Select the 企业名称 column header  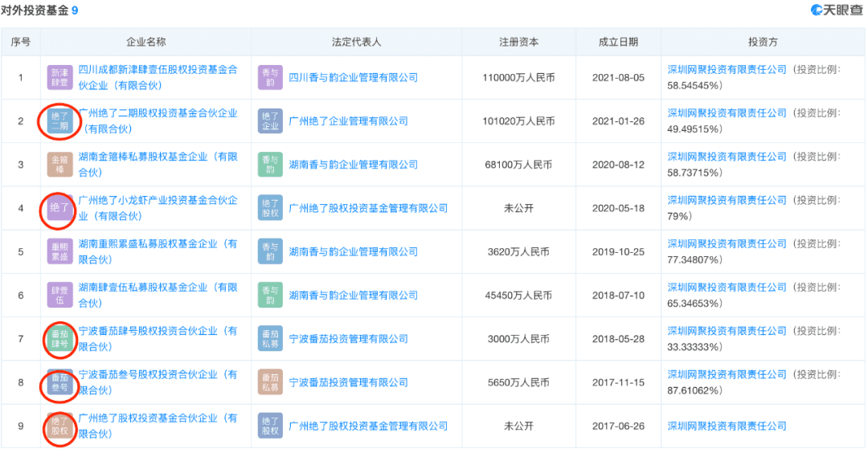point(145,42)
